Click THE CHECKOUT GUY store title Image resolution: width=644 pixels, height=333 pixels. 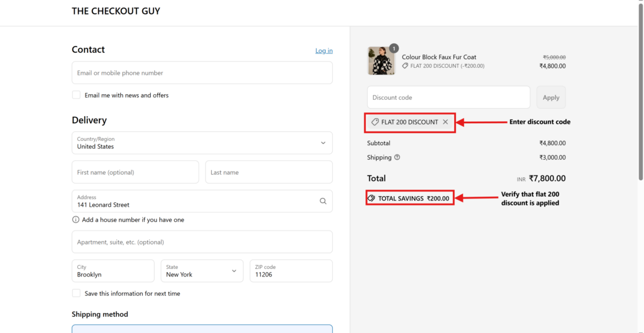(x=116, y=11)
